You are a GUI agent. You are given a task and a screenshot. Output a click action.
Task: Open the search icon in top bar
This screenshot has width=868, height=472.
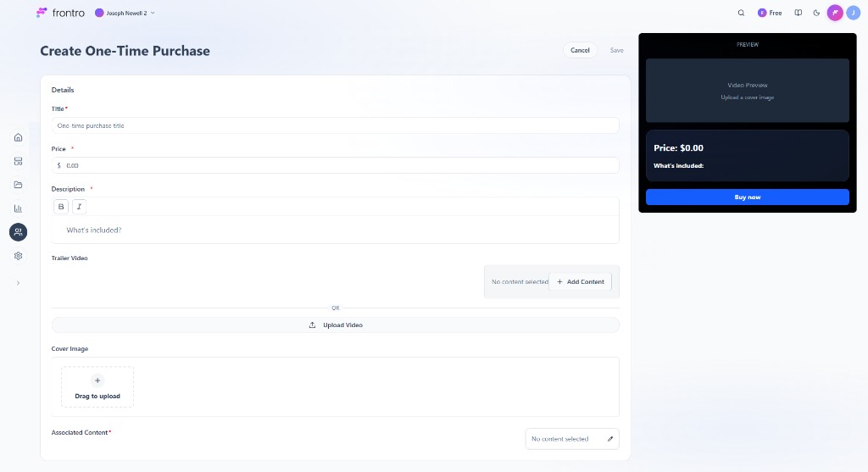point(741,13)
